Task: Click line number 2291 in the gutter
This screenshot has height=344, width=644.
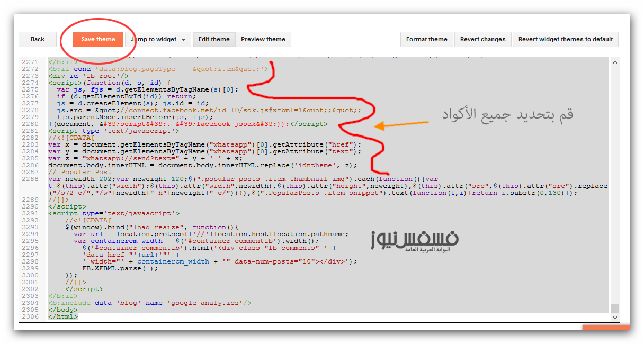Action: point(30,213)
